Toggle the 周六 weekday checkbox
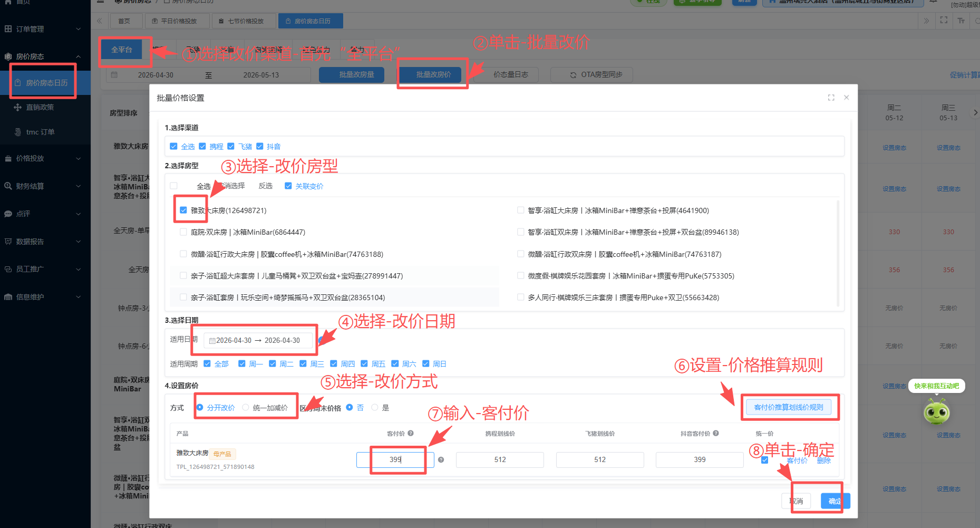Screen dimensions: 980x528 point(395,363)
